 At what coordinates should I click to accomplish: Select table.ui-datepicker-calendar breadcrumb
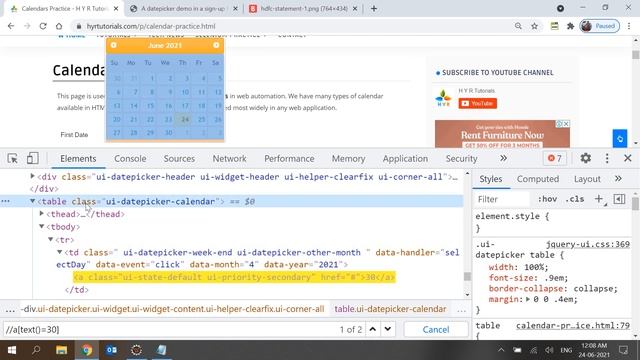[390, 309]
